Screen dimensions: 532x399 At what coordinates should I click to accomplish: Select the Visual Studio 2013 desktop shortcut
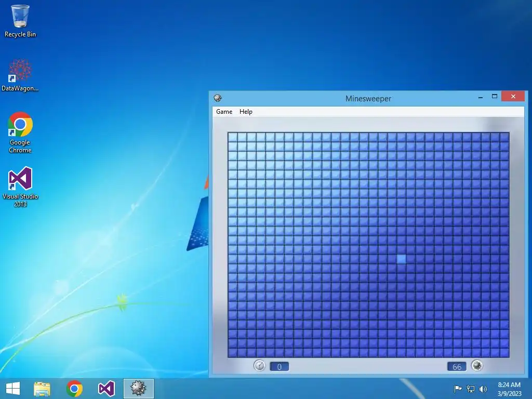[x=20, y=187]
